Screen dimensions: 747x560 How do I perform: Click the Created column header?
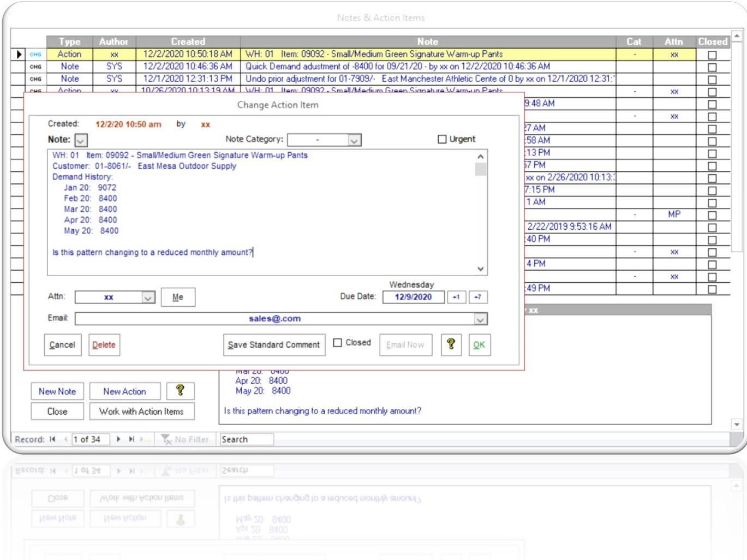click(x=188, y=41)
